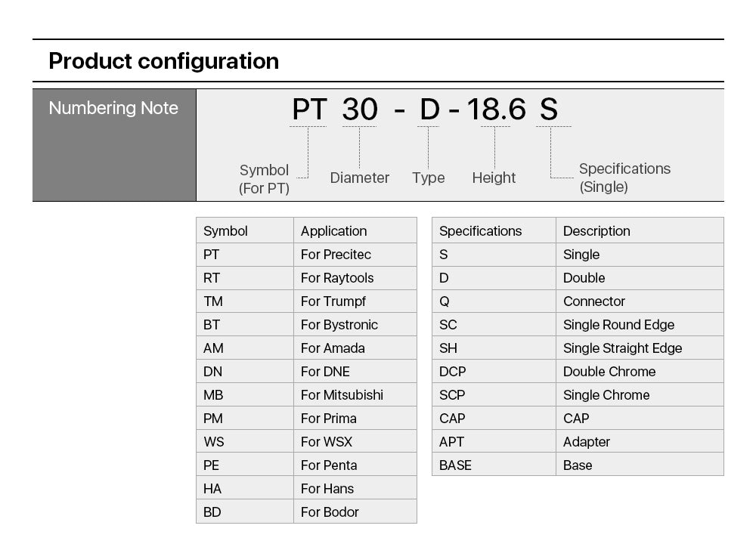The height and width of the screenshot is (544, 756).
Task: Click the Product configuration heading
Action: click(163, 61)
